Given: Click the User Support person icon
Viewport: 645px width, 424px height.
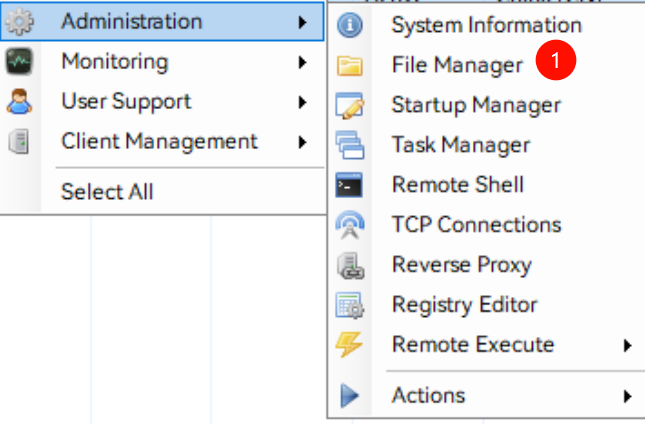Looking at the screenshot, I should pyautogui.click(x=20, y=102).
